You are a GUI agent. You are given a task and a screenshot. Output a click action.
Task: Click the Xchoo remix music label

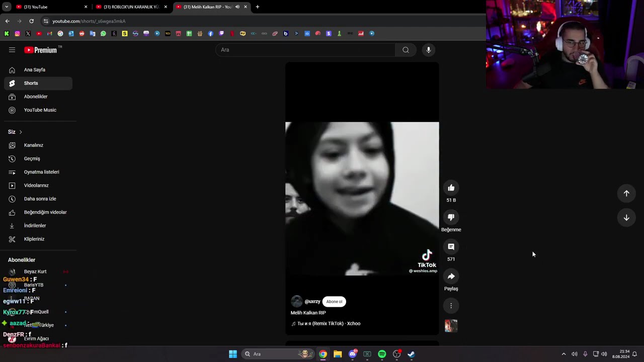(x=329, y=324)
